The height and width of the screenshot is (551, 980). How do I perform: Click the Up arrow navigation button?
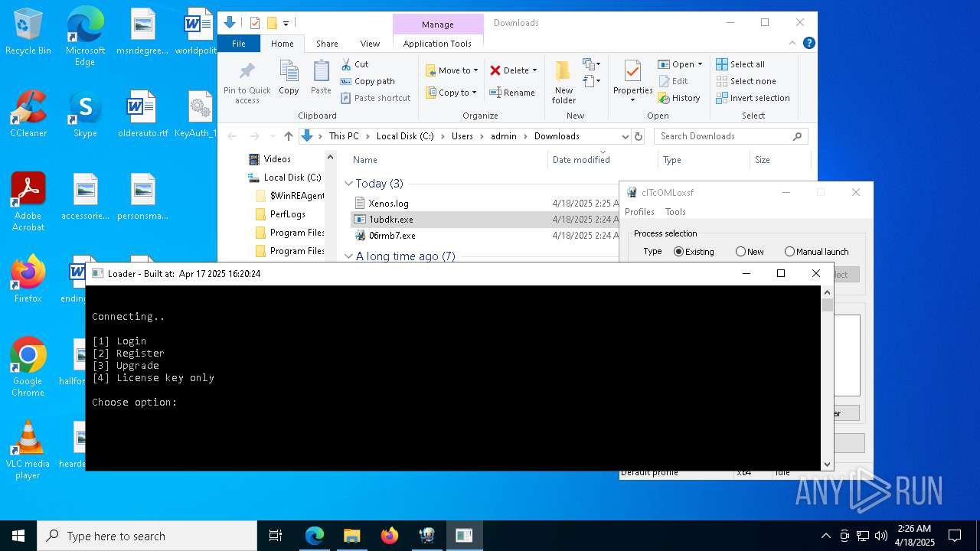(289, 136)
